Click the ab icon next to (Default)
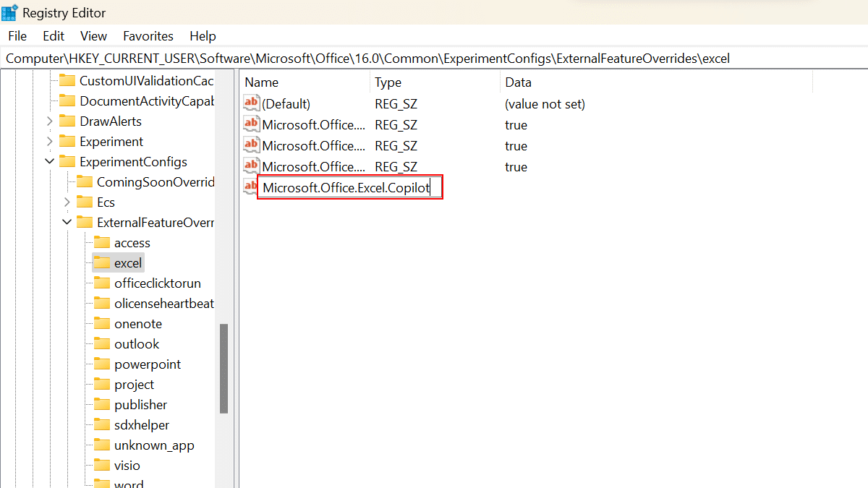Screen dimensions: 868x488 [251, 103]
